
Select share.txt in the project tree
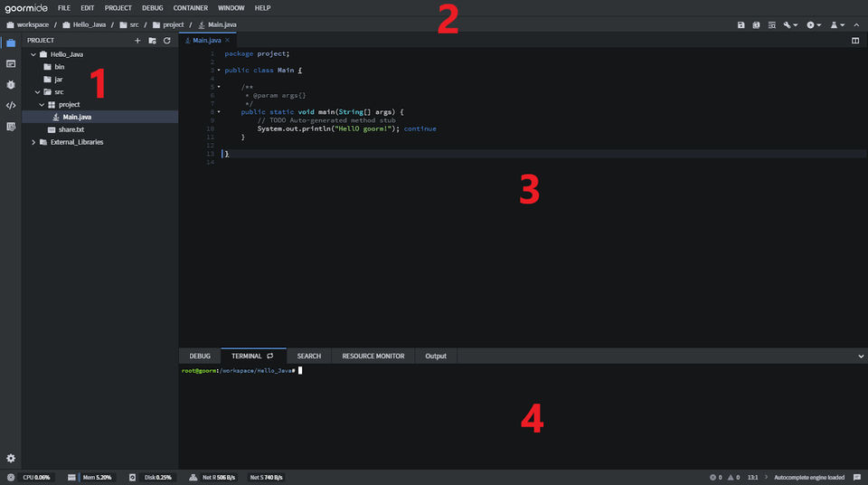(71, 129)
